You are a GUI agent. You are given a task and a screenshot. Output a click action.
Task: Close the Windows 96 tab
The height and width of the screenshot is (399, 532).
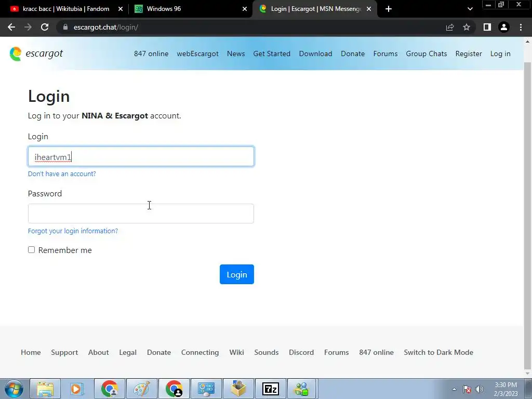245,9
